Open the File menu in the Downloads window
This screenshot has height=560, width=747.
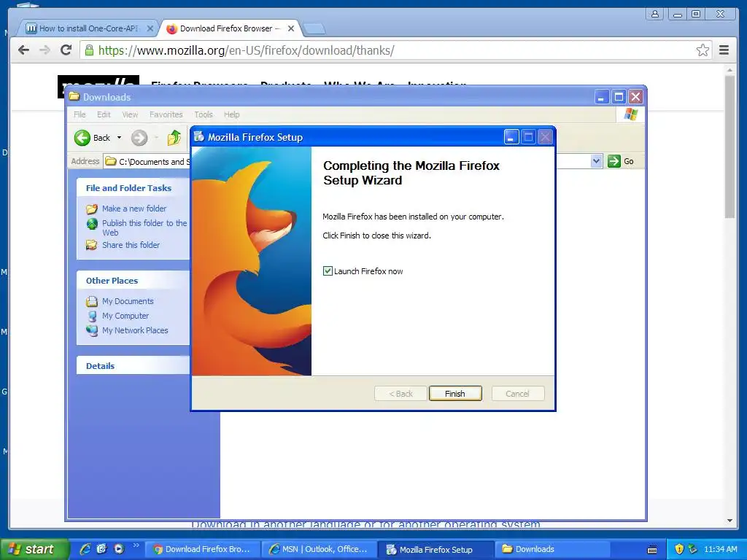(x=80, y=114)
